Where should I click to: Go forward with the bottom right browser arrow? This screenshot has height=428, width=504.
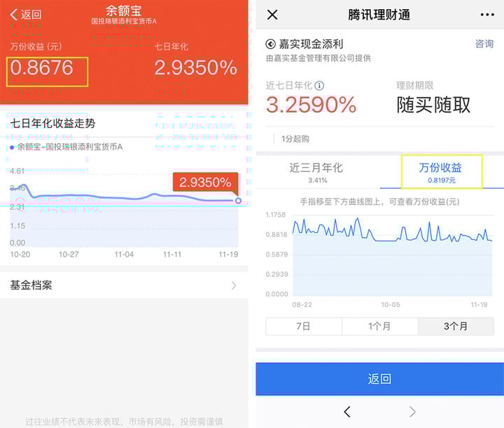click(x=413, y=412)
